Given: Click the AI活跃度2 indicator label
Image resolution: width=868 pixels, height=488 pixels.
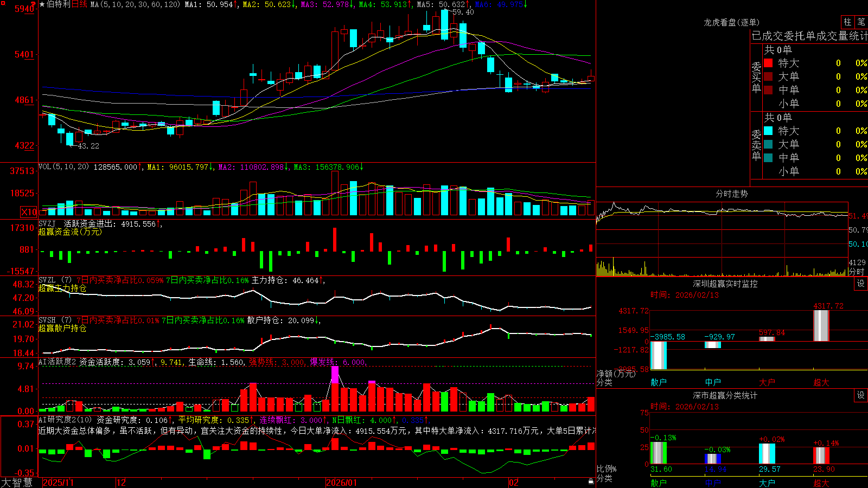Looking at the screenshot, I should point(58,362).
